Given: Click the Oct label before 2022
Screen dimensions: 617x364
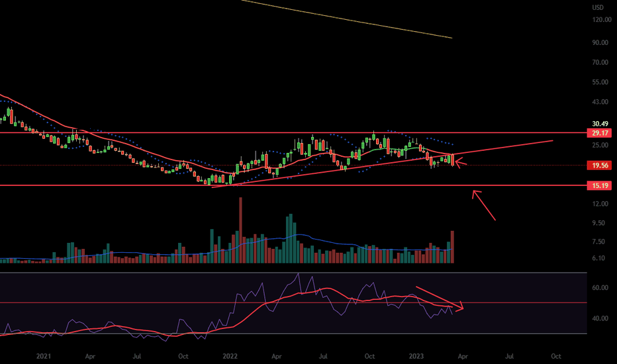Looking at the screenshot, I should pos(183,356).
